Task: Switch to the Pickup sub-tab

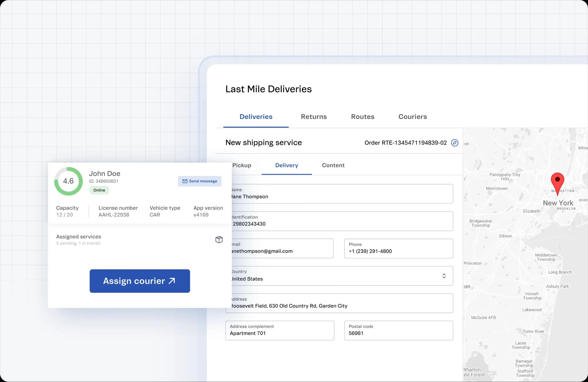Action: (242, 165)
